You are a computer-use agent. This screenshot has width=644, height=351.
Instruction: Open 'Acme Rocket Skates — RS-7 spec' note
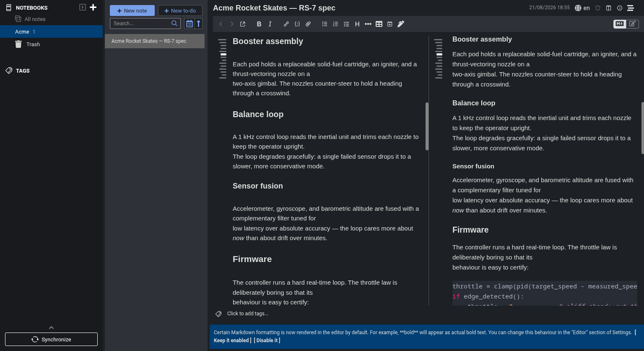coord(155,41)
